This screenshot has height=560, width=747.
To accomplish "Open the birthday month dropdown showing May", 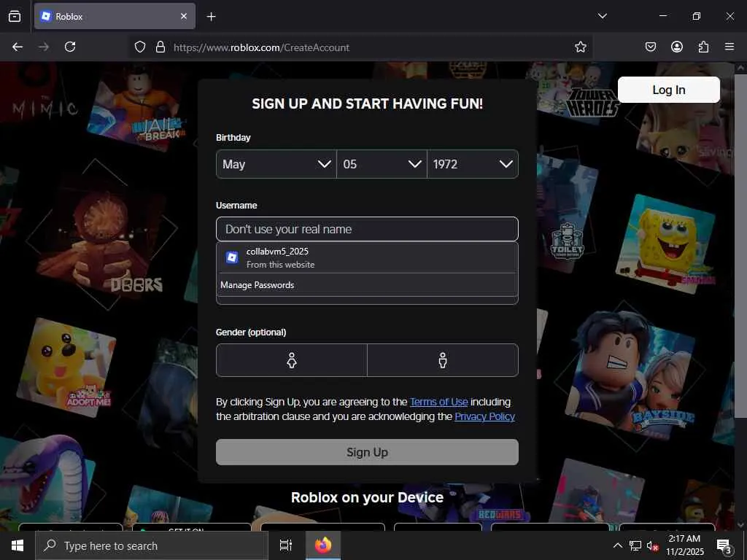I will 276,164.
